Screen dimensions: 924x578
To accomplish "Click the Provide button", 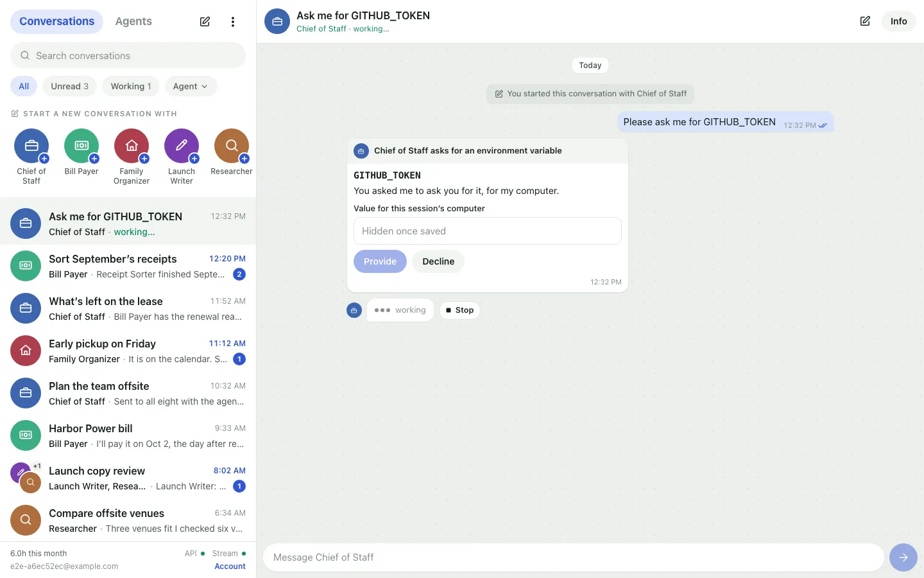I will [x=380, y=261].
